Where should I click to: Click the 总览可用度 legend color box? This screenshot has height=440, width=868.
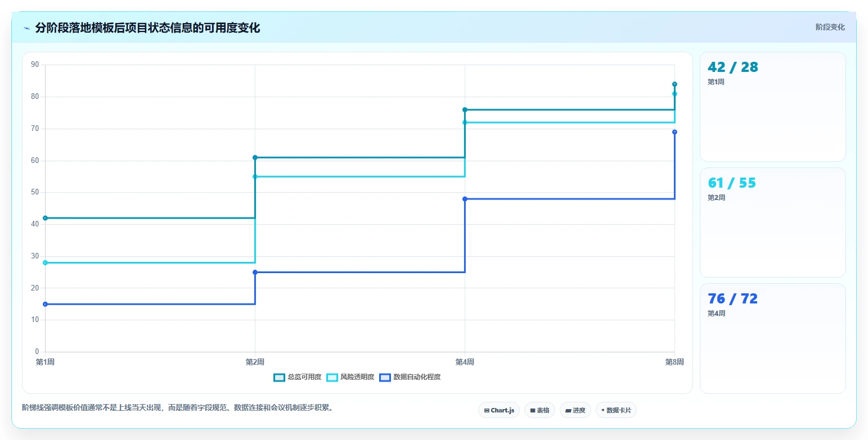(280, 377)
